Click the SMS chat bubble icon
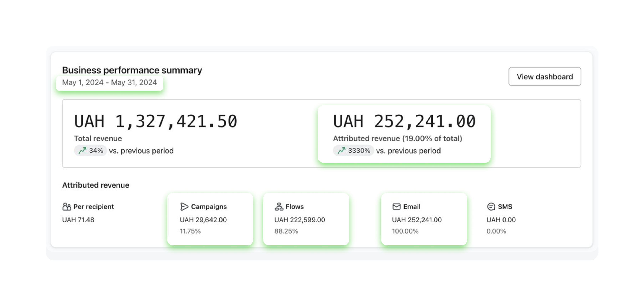Image resolution: width=644 pixels, height=306 pixels. tap(491, 207)
